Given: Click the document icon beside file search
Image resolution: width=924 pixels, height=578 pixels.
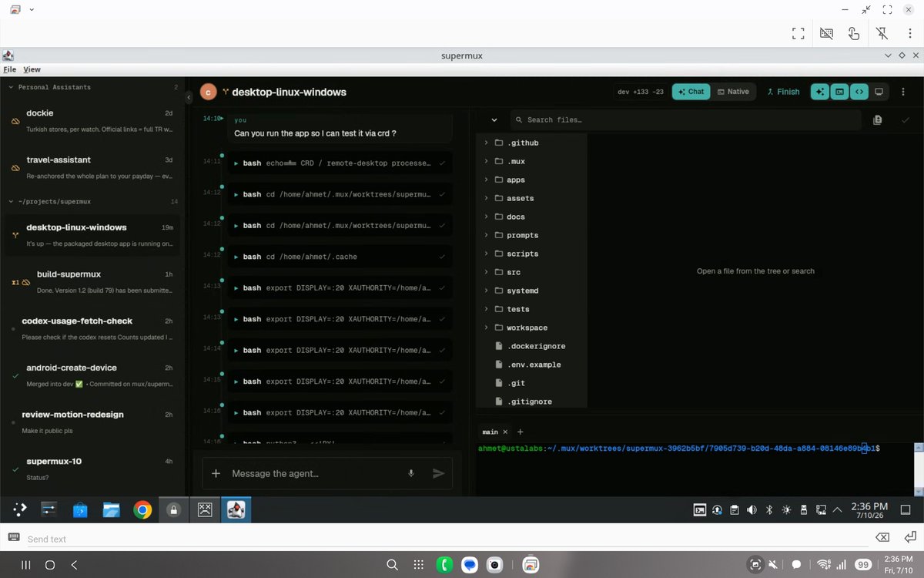Looking at the screenshot, I should (x=878, y=119).
